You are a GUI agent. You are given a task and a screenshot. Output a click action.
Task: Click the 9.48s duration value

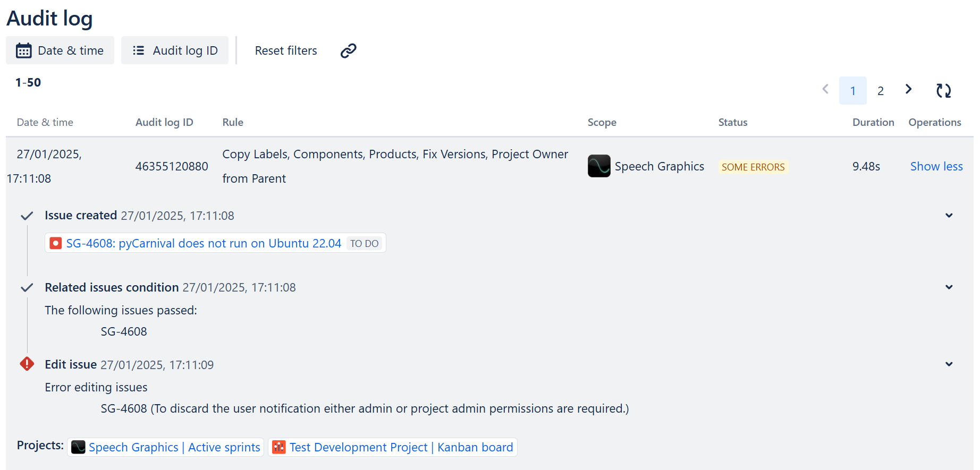tap(866, 166)
